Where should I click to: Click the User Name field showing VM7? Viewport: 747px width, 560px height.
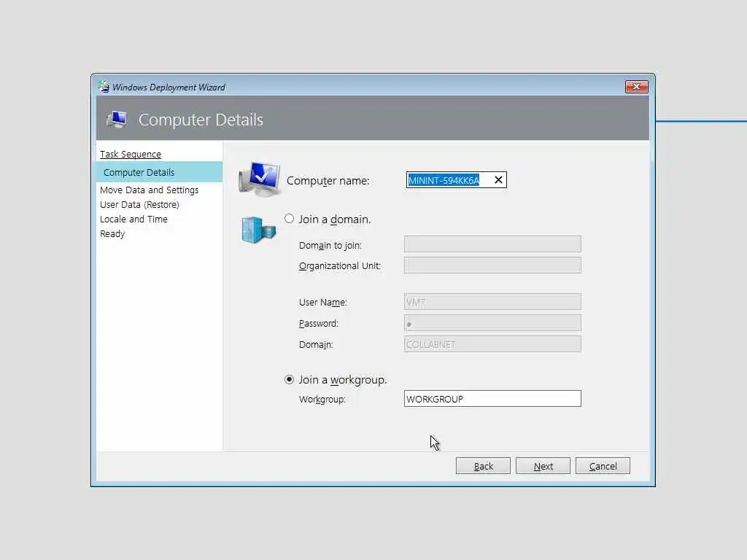pyautogui.click(x=492, y=302)
